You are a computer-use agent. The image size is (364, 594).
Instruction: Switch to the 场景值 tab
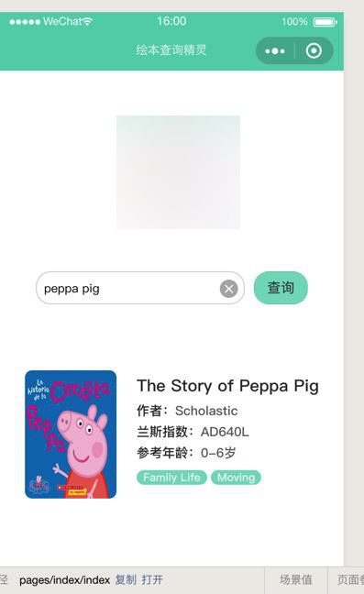tap(296, 579)
